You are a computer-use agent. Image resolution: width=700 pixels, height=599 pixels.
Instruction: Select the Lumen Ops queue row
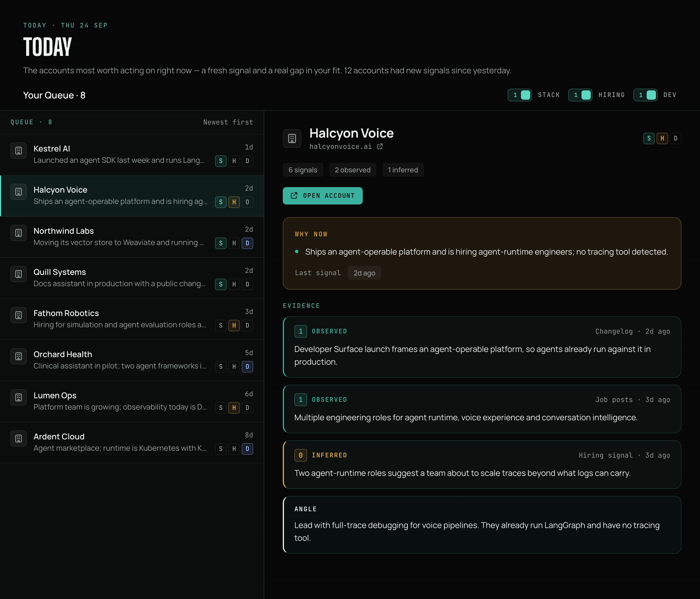click(x=132, y=401)
